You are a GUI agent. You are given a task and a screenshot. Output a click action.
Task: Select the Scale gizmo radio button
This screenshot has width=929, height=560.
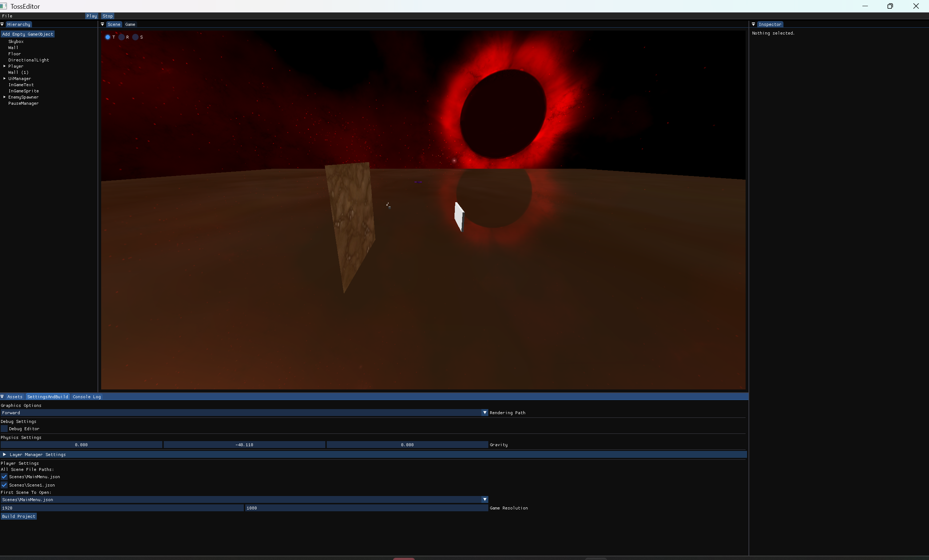click(x=135, y=37)
